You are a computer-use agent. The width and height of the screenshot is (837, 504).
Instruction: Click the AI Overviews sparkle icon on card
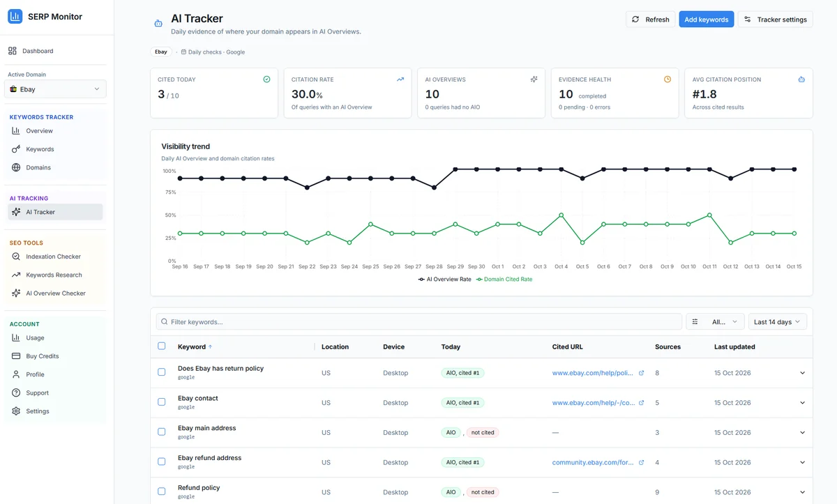point(534,79)
